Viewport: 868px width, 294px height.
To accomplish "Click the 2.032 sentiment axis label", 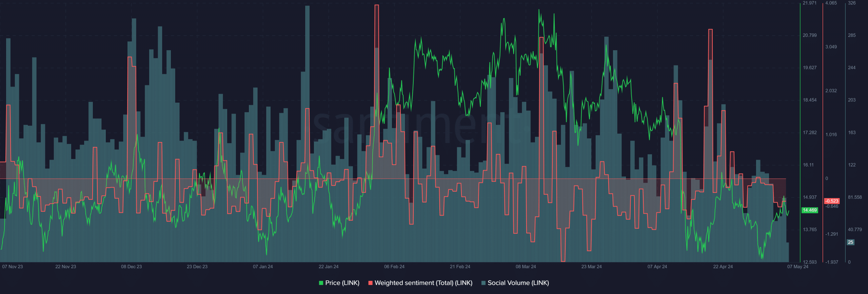I will click(831, 91).
